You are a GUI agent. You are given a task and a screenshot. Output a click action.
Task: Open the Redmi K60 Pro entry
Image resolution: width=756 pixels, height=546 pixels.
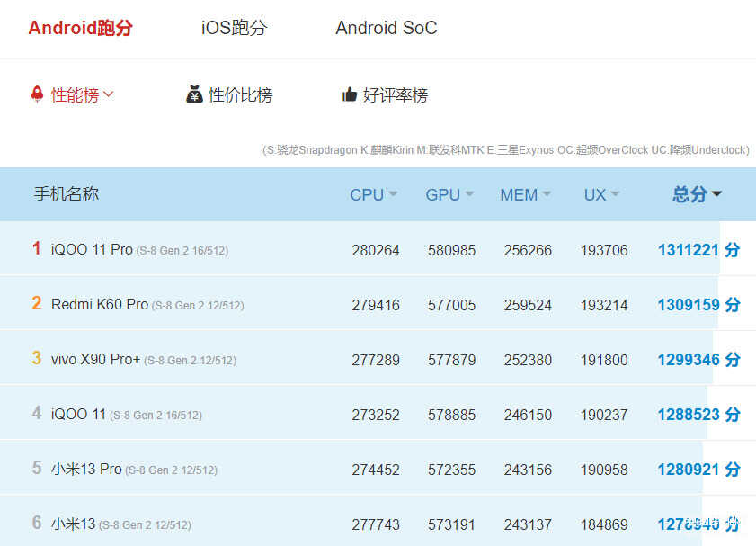(x=99, y=304)
